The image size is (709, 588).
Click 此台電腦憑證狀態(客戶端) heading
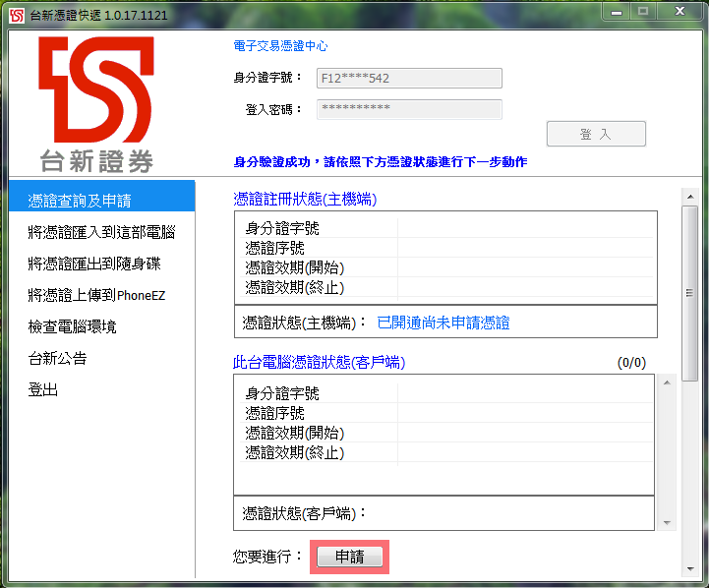320,362
